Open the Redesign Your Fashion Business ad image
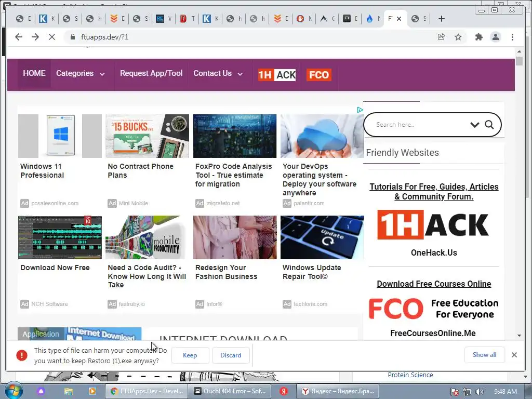This screenshot has height=399, width=532. (x=235, y=237)
